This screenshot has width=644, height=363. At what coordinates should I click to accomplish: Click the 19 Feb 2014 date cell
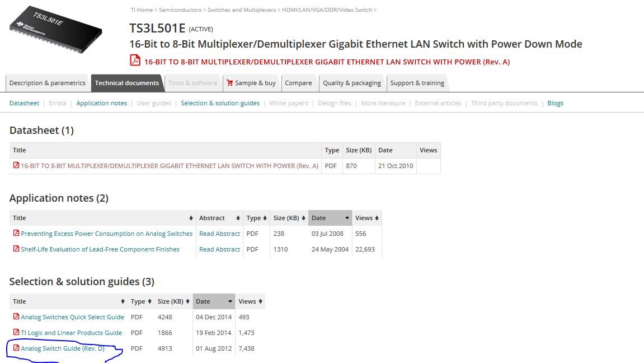point(214,333)
